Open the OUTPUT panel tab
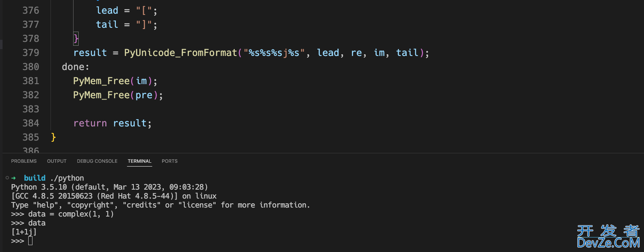Viewport: 644px width, 252px height. click(x=57, y=161)
